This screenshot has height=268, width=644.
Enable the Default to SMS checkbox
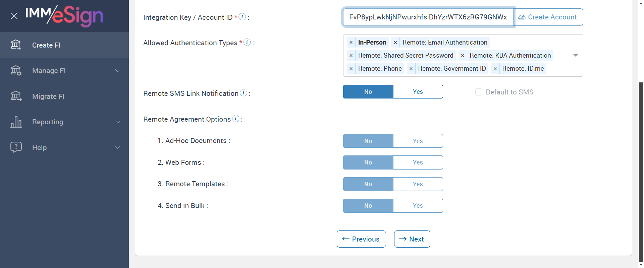click(x=479, y=92)
